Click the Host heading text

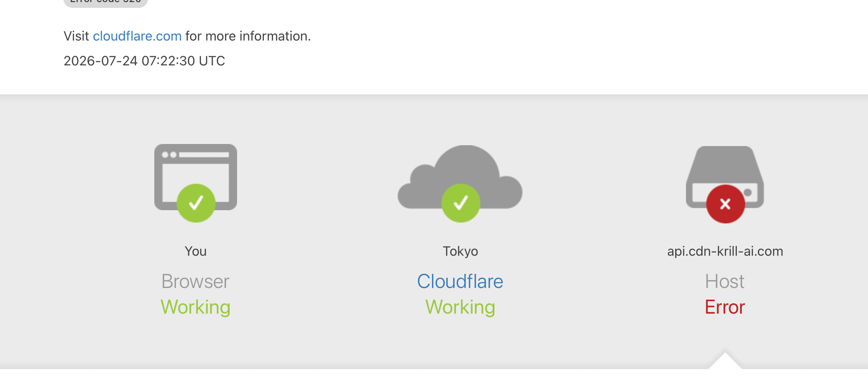(725, 282)
